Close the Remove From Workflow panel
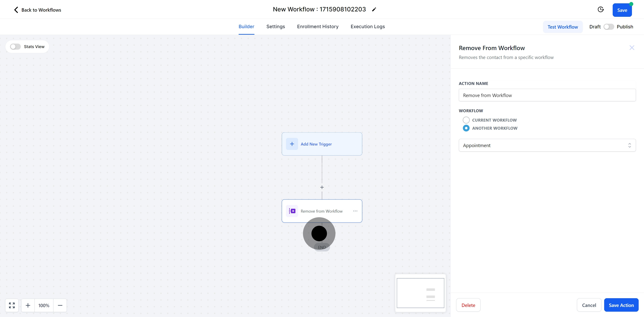This screenshot has width=644, height=317. [631, 48]
